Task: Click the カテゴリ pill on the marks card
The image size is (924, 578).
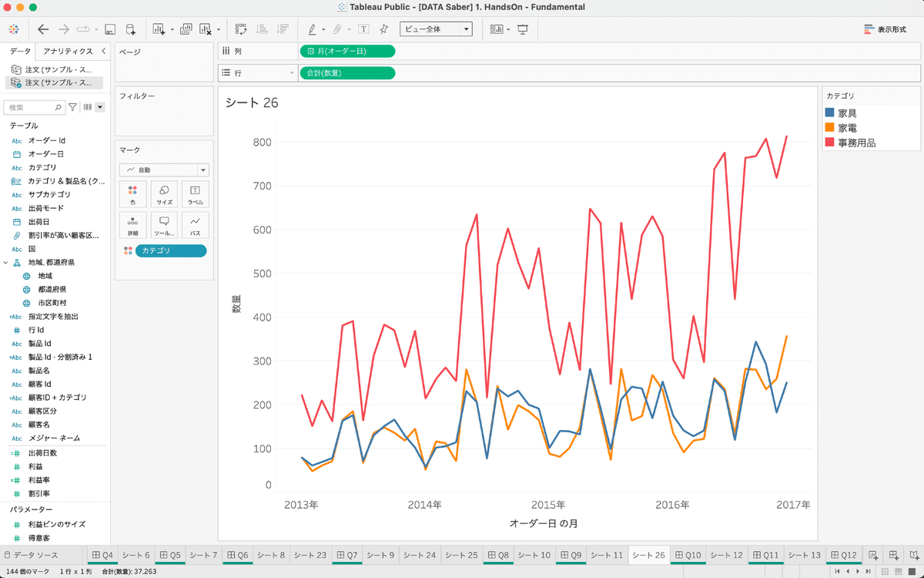Action: 170,250
